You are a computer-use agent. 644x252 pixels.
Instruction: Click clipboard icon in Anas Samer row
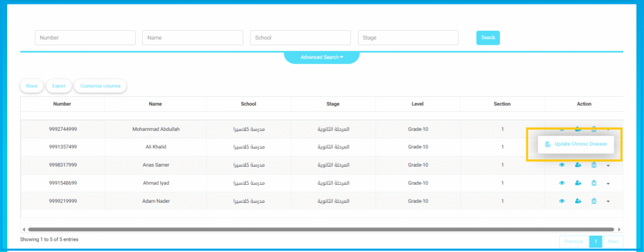click(x=594, y=165)
